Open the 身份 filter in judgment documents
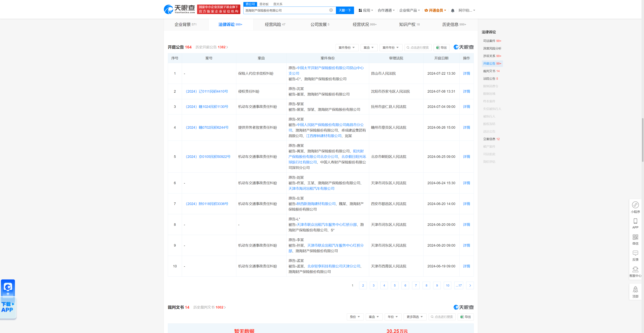644x333 pixels. [x=355, y=317]
